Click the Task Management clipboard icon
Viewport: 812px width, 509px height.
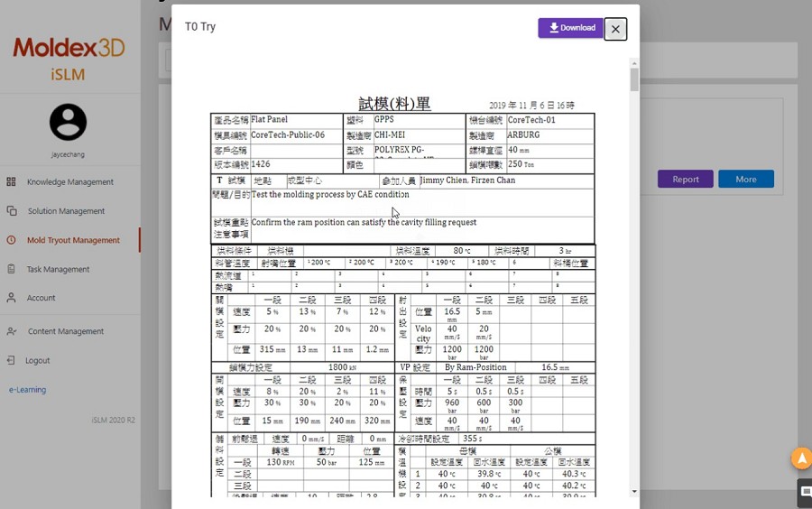pyautogui.click(x=11, y=269)
